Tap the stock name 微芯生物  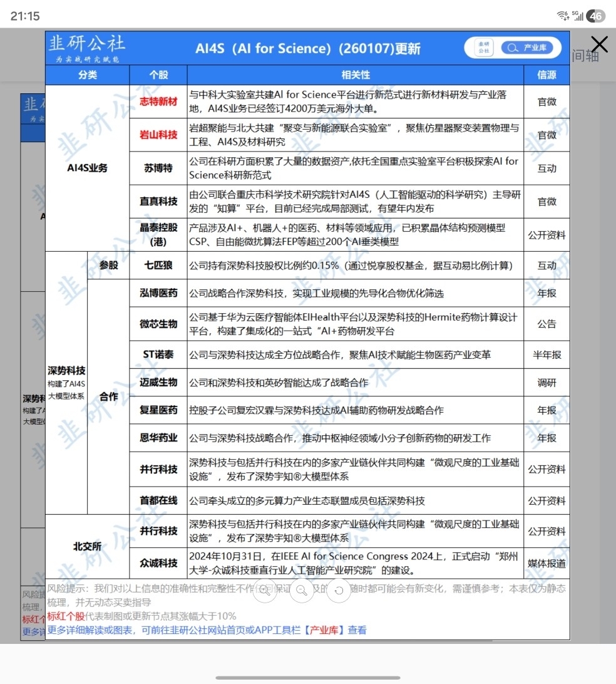tap(158, 324)
